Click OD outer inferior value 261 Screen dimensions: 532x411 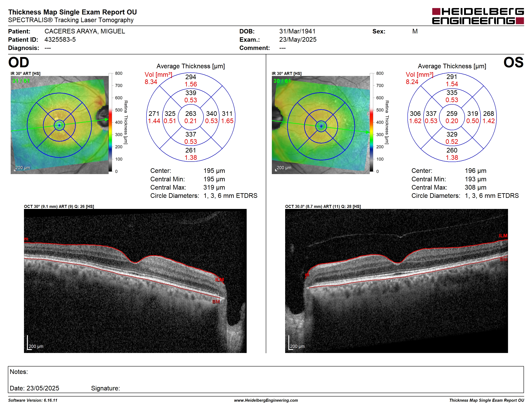pyautogui.click(x=191, y=150)
